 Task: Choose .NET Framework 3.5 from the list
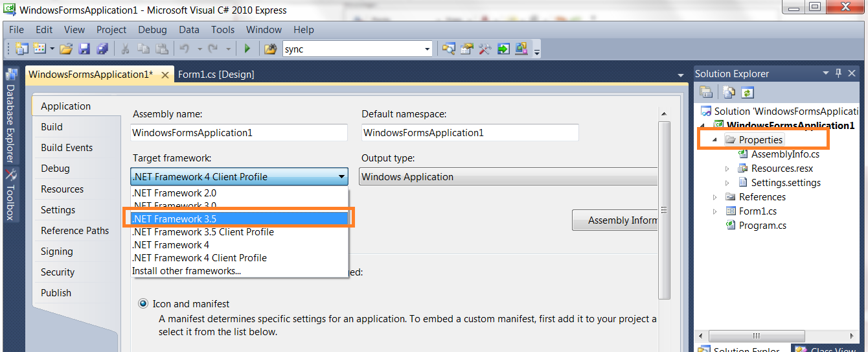240,219
